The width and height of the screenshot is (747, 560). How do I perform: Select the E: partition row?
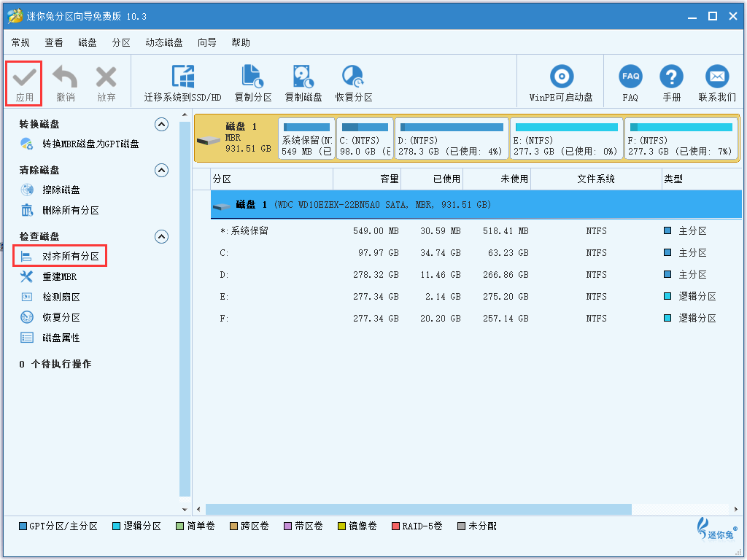(476, 297)
